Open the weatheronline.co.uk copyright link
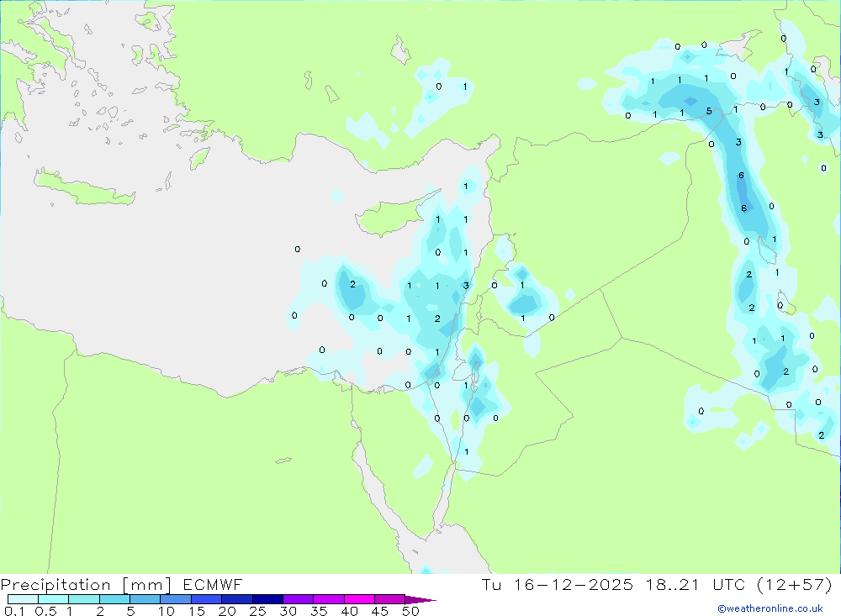This screenshot has width=841, height=616. pos(770,608)
